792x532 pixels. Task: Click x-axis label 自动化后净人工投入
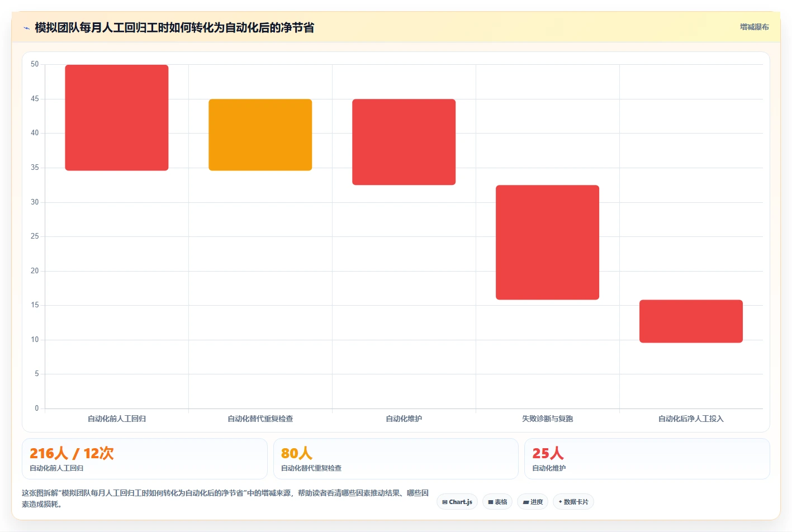pos(691,419)
